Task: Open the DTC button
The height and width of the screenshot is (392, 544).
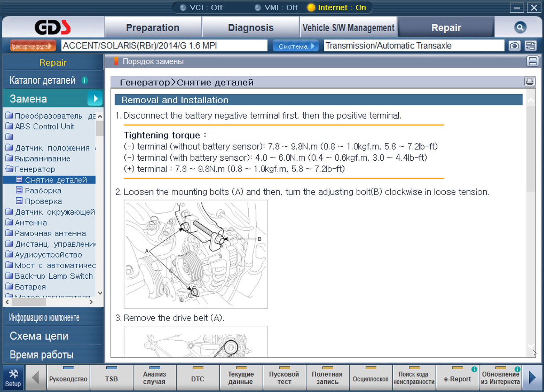Action: 198,378
